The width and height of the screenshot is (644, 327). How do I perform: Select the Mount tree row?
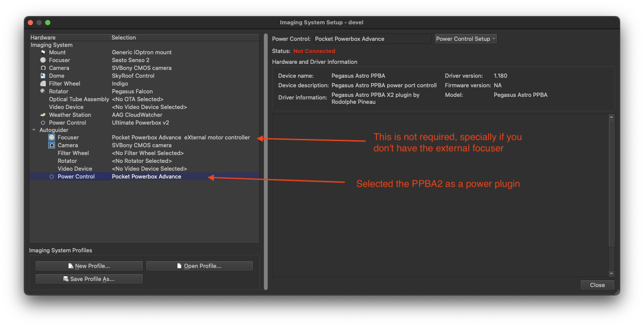click(x=144, y=52)
